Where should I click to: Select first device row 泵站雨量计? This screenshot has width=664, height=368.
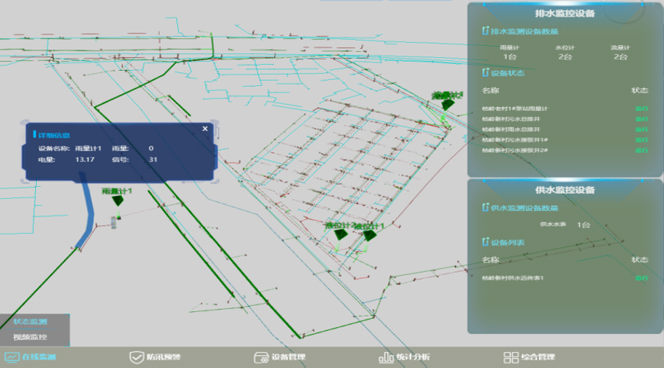[565, 109]
